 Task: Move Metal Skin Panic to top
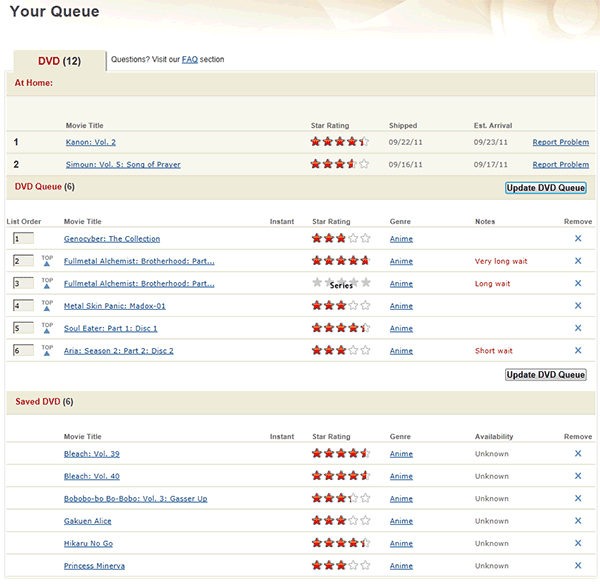(47, 305)
